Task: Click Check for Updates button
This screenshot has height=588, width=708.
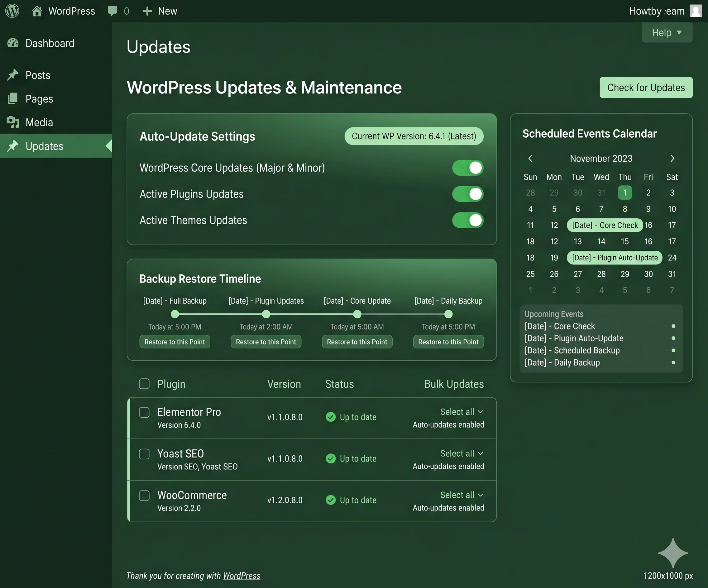Action: 646,88
